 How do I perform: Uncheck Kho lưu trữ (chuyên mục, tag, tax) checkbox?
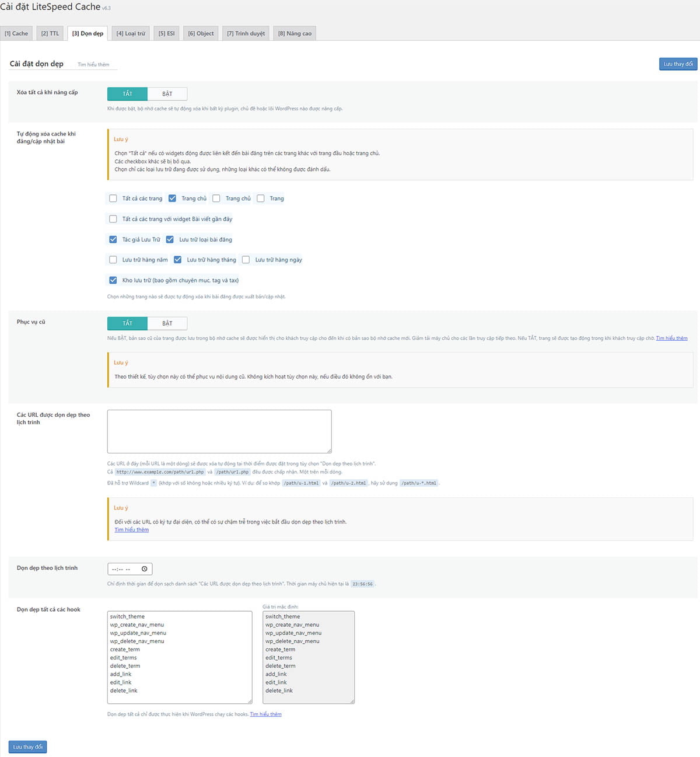[x=113, y=280]
